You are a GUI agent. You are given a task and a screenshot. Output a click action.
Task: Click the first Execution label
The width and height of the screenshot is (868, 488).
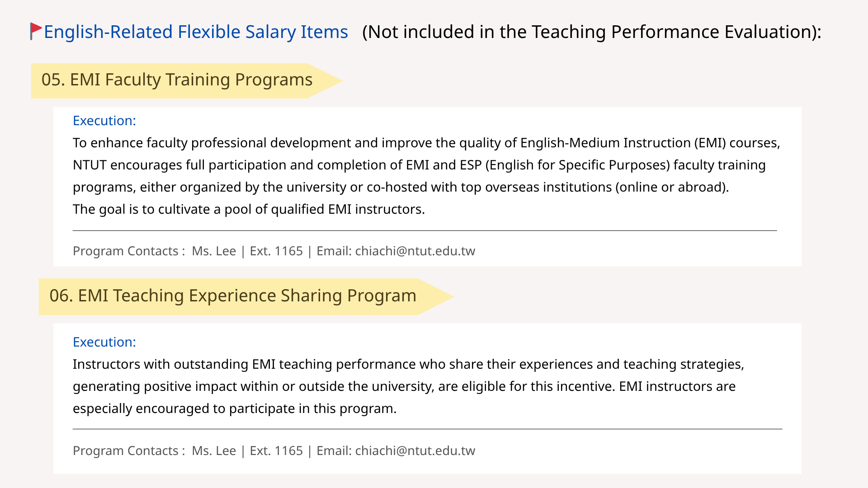(x=104, y=121)
